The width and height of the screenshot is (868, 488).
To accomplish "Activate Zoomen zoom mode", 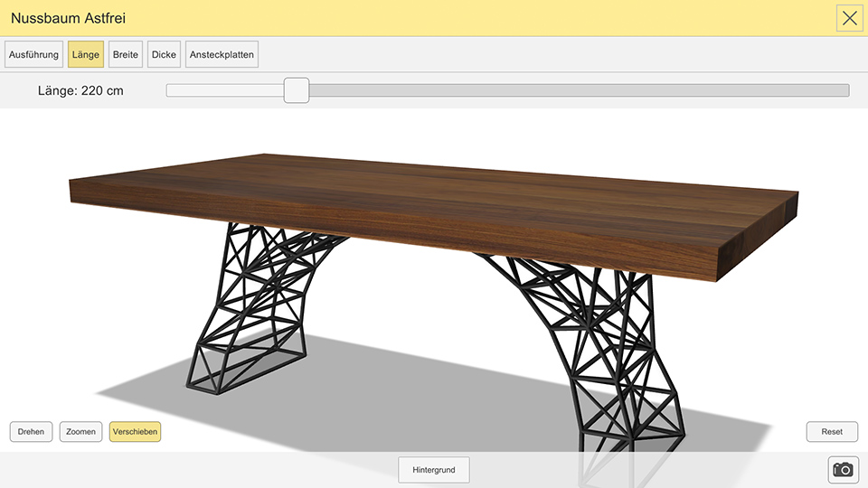I will coord(80,432).
